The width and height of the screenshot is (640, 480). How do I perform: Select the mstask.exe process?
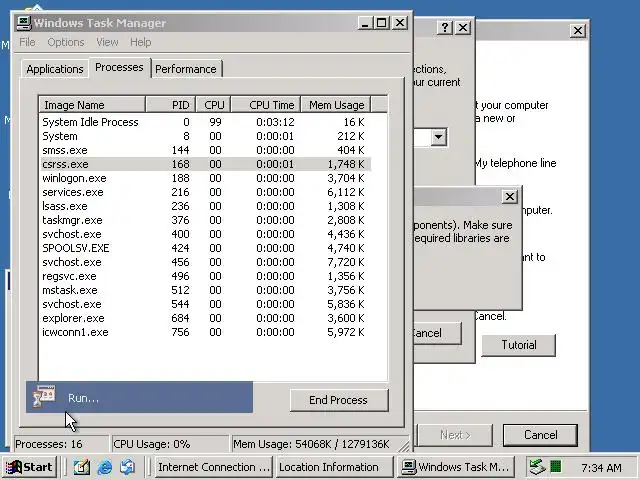(x=206, y=290)
